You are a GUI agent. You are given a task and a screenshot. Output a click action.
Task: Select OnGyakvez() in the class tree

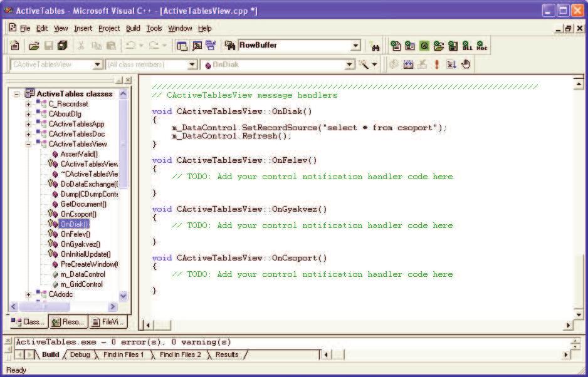click(80, 244)
